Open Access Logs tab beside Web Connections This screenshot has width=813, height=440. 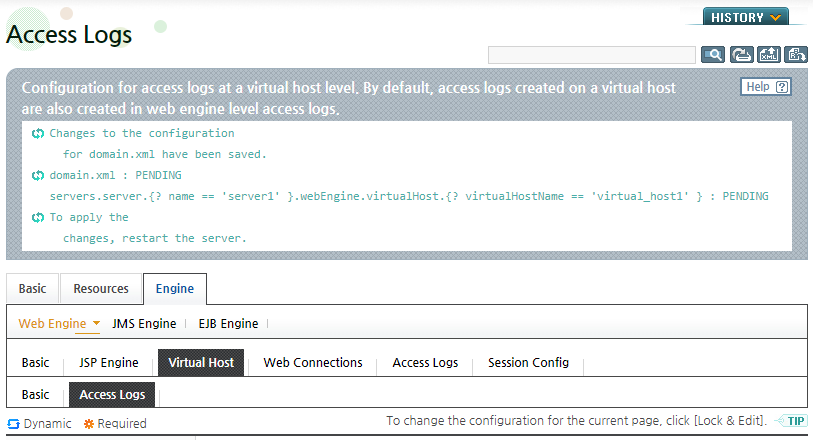coord(425,362)
